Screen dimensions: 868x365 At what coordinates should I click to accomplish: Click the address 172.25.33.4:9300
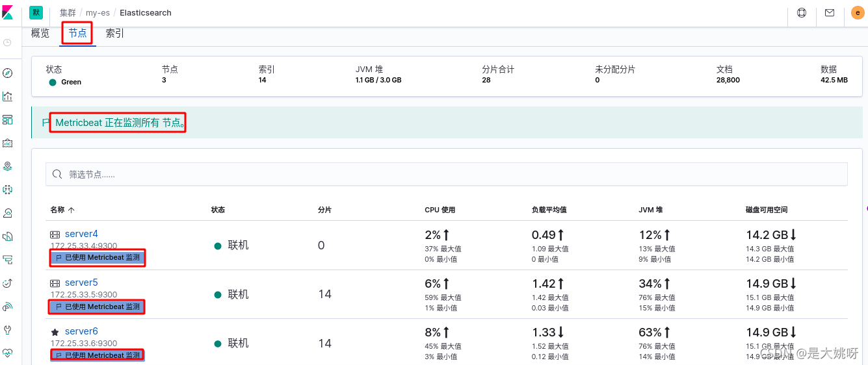click(x=84, y=245)
